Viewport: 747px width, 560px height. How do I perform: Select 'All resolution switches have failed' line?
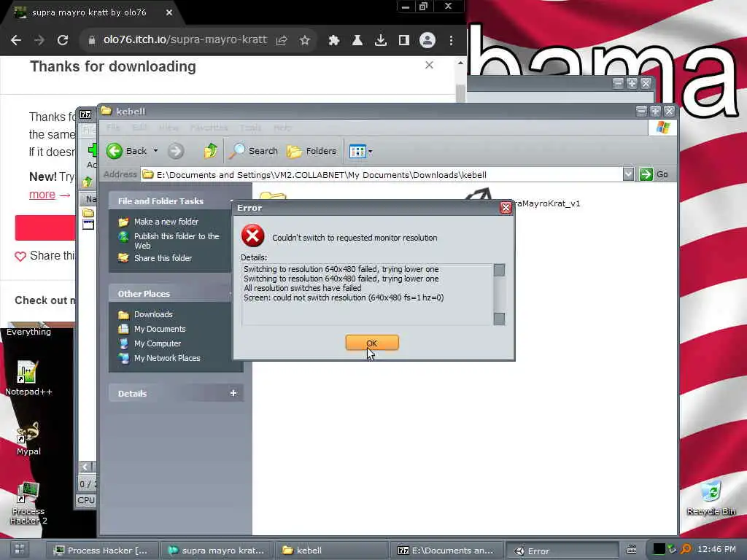(303, 288)
